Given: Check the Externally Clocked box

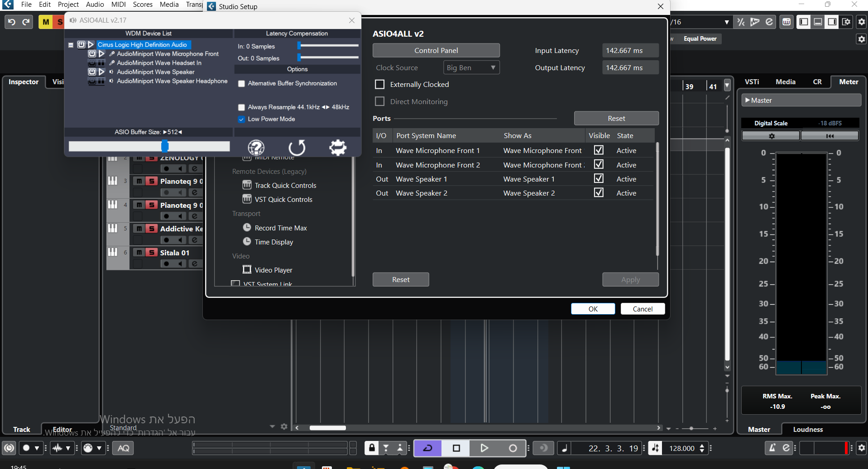Looking at the screenshot, I should (380, 85).
